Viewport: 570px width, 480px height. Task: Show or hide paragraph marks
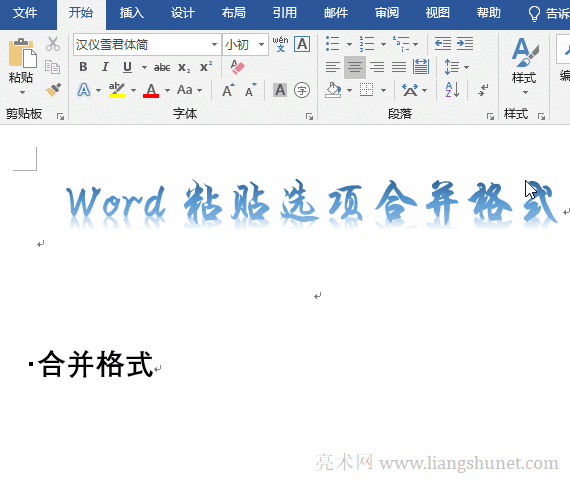pos(483,90)
